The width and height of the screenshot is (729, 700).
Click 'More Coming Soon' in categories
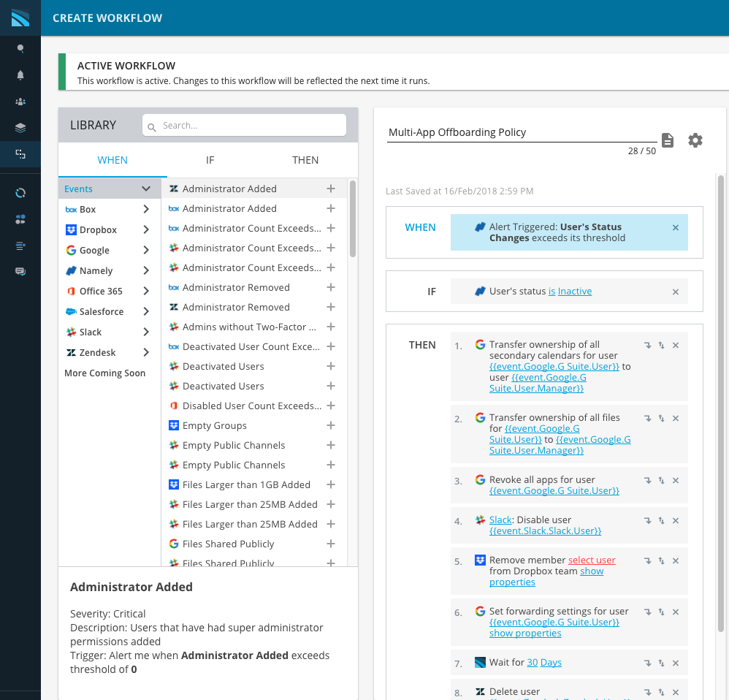click(105, 373)
